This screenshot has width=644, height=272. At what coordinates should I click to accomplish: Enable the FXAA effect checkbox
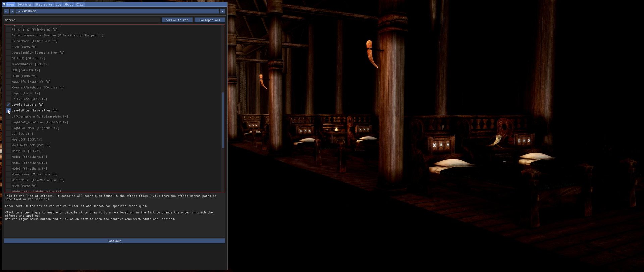pyautogui.click(x=8, y=47)
